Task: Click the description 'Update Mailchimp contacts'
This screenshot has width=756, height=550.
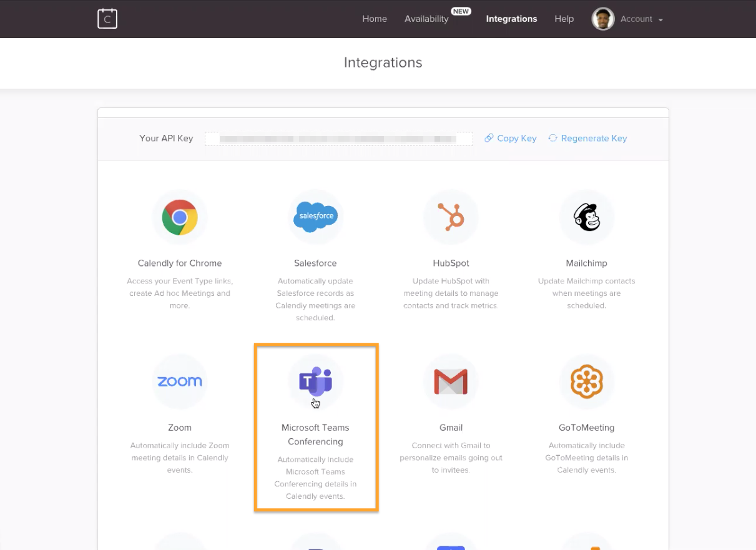Action: coord(587,293)
